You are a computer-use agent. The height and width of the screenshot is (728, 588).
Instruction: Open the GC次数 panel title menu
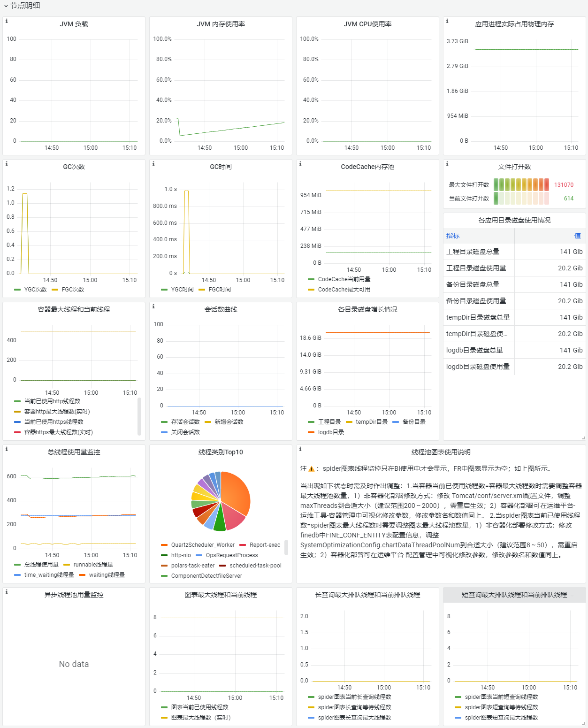click(x=74, y=167)
